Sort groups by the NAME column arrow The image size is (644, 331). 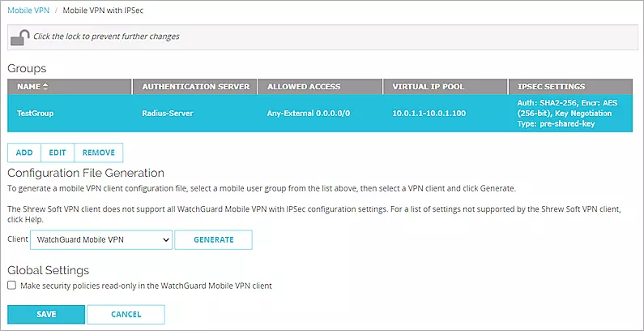[x=45, y=87]
